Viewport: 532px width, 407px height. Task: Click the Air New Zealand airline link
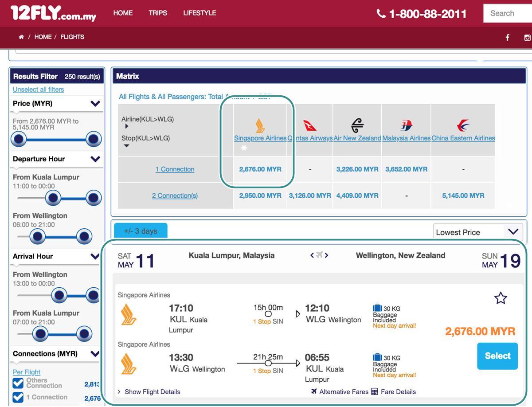357,138
